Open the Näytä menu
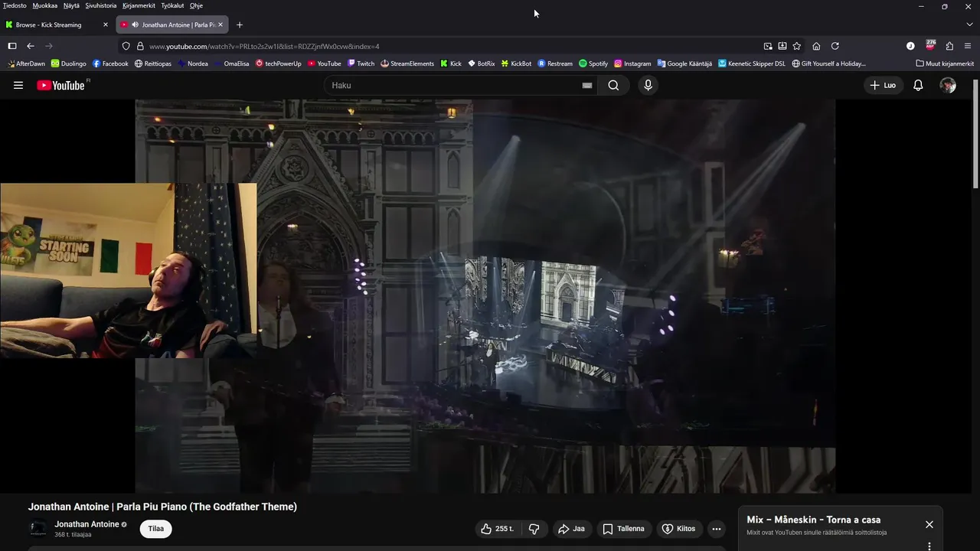Screen dimensions: 980x551 click(x=71, y=5)
